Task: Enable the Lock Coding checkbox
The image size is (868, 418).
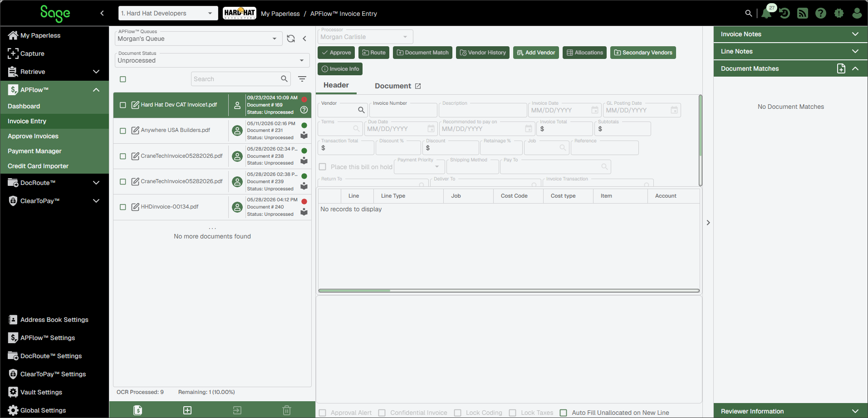Action: (x=458, y=413)
